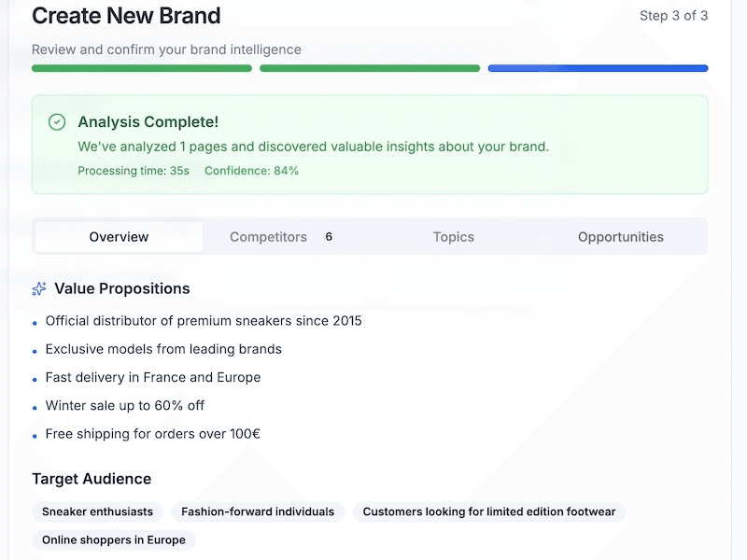The width and height of the screenshot is (747, 560).
Task: Click "Customers looking for limited edition footwear" chip
Action: 487,511
